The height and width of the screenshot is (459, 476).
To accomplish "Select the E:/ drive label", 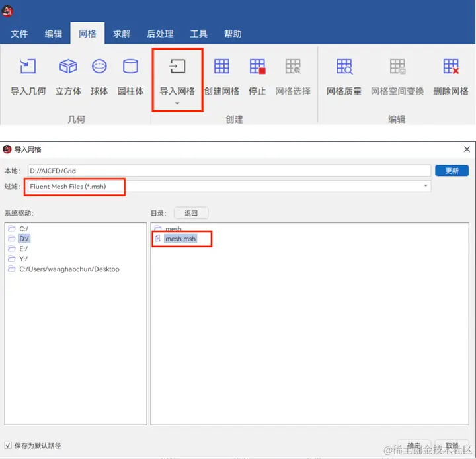I will pyautogui.click(x=23, y=249).
